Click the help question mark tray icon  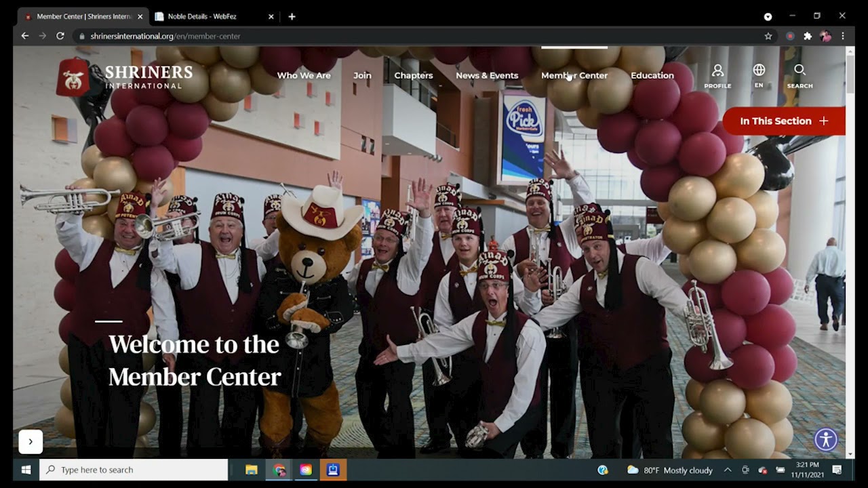[603, 470]
